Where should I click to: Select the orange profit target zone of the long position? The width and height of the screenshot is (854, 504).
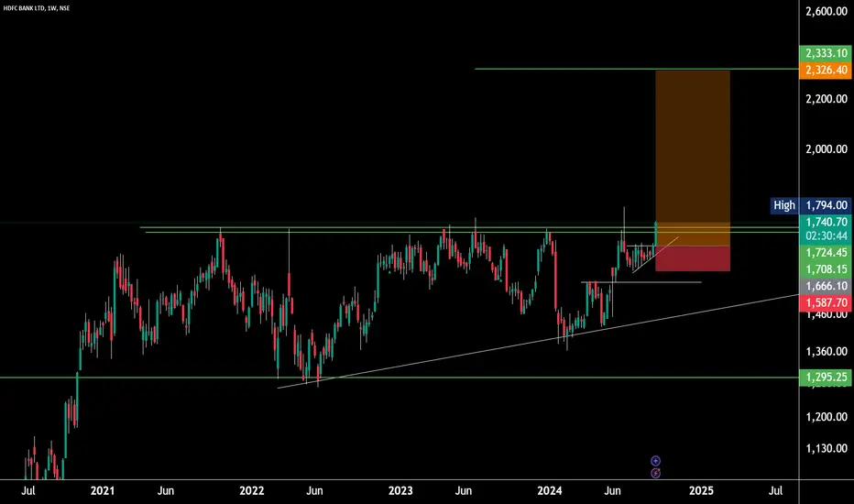click(x=692, y=158)
